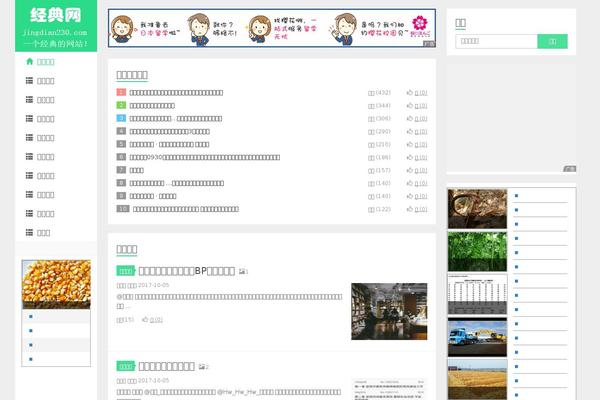Like the ranking article with 186 views

tap(417, 157)
